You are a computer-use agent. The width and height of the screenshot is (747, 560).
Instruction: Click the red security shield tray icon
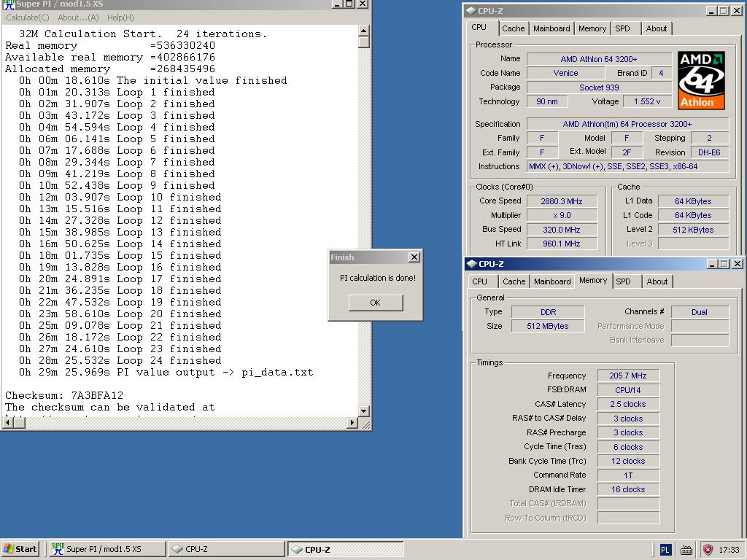click(x=708, y=550)
